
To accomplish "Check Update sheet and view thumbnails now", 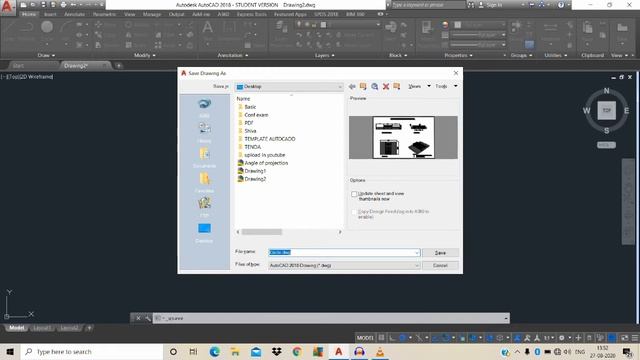I will 354,194.
